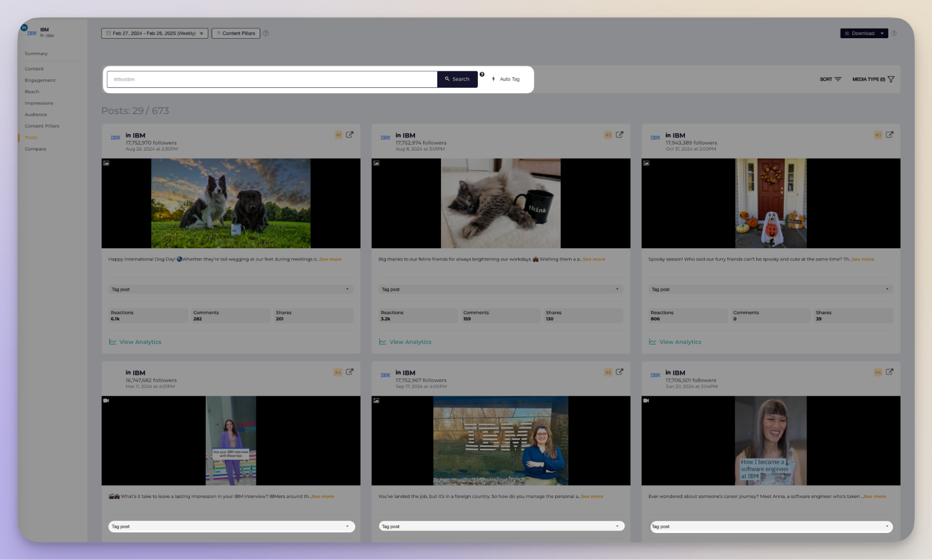Select Posts in the sidebar
932x560 pixels.
(x=31, y=137)
